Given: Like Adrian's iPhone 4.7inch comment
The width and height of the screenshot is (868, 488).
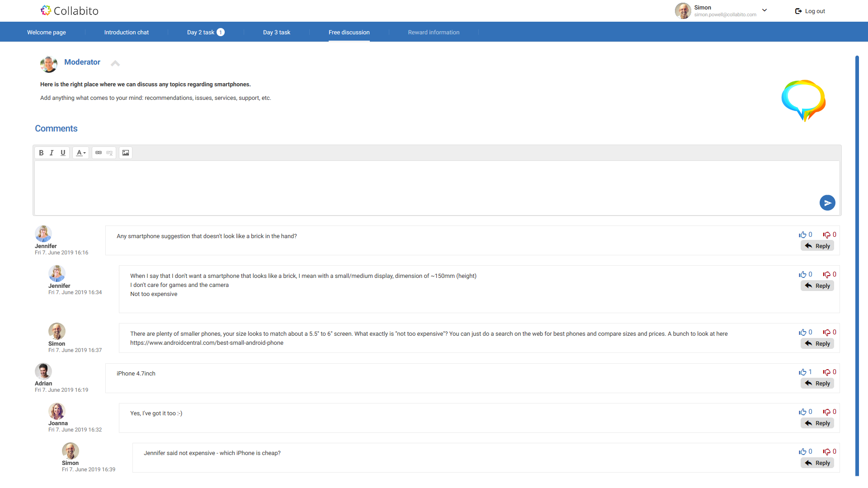Looking at the screenshot, I should point(802,372).
